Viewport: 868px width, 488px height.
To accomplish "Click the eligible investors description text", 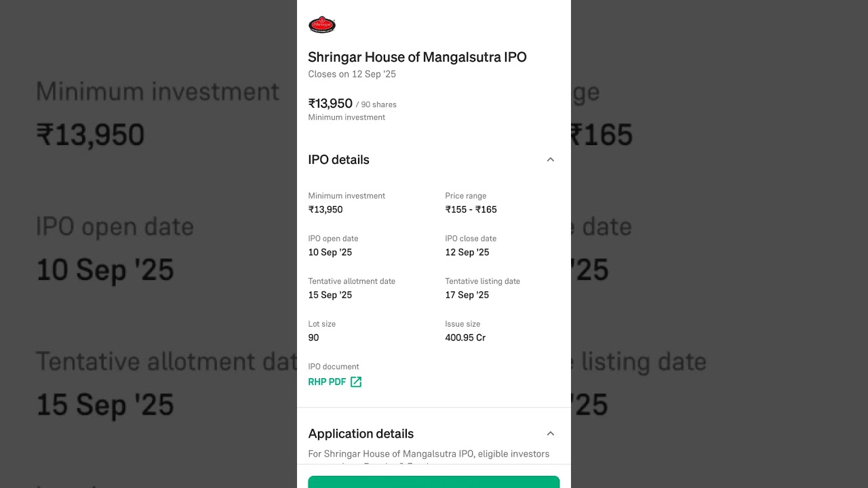I will (429, 454).
